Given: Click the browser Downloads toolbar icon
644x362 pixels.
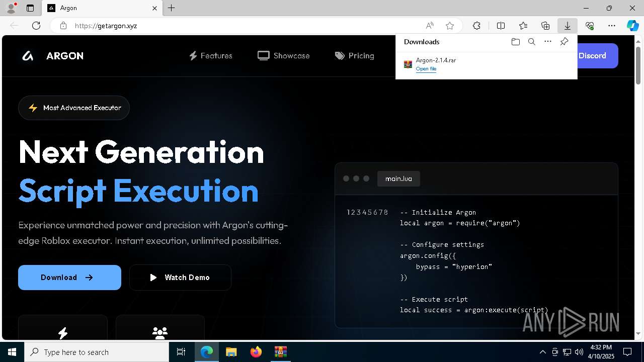Looking at the screenshot, I should click(x=567, y=26).
